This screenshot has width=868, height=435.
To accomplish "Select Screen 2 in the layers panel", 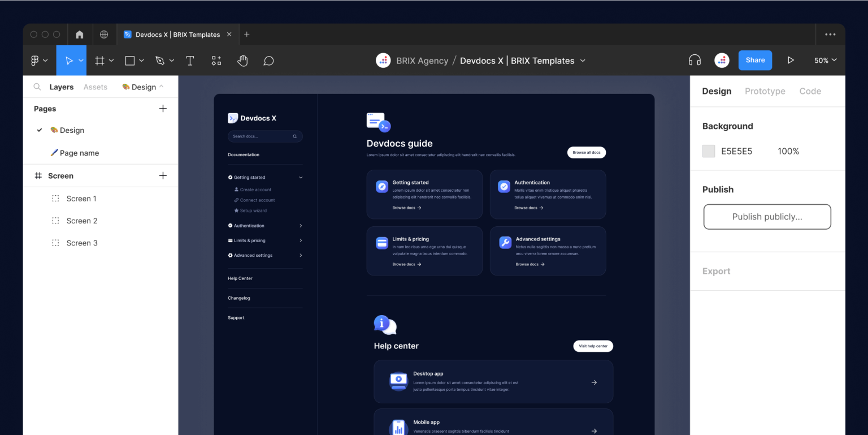I will [82, 221].
